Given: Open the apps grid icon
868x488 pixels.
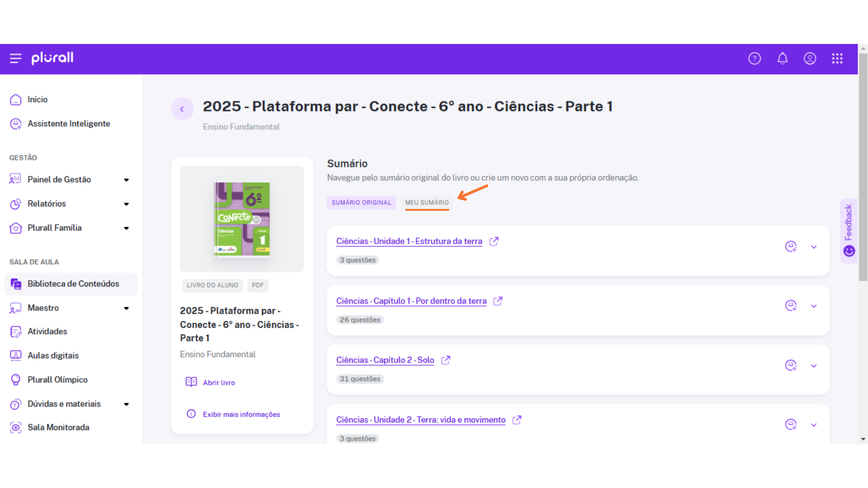Looking at the screenshot, I should point(837,59).
